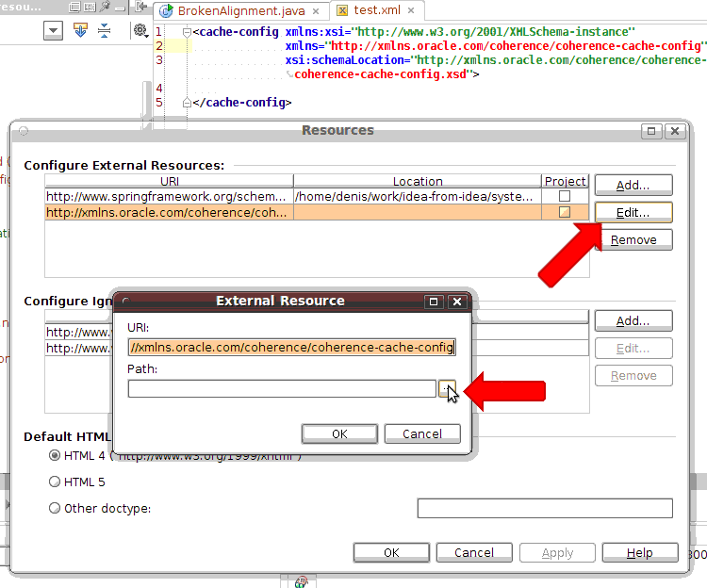Click Cancel in the Resources dialog

pos(474,553)
